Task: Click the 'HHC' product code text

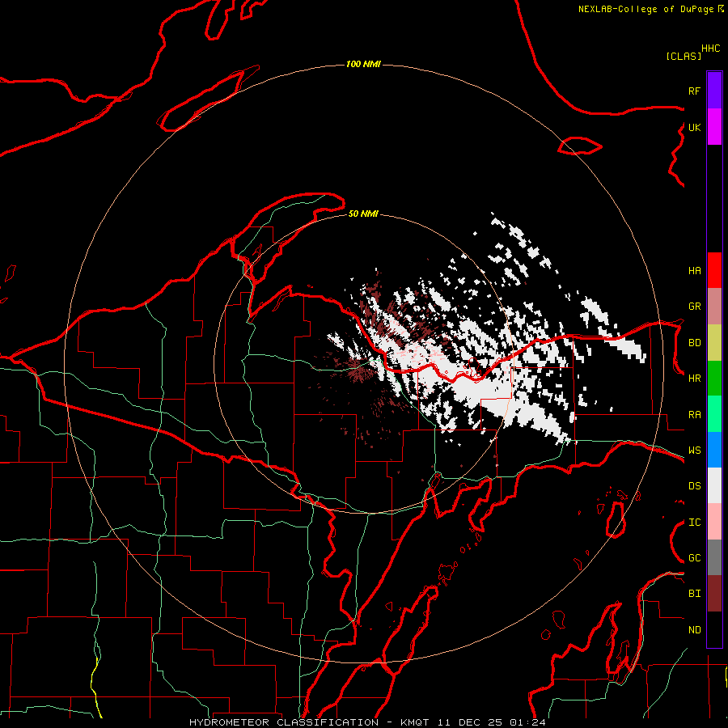Action: 711,49
